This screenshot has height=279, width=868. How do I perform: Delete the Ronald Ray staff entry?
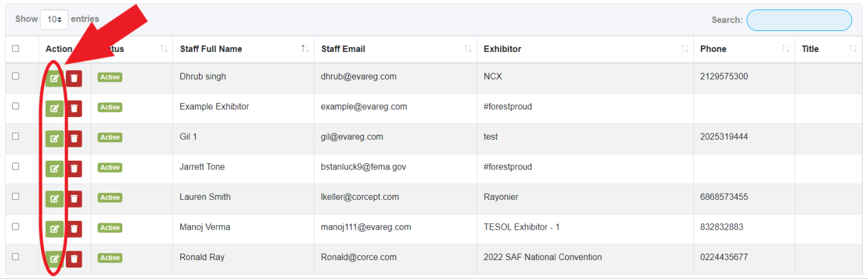pos(74,259)
